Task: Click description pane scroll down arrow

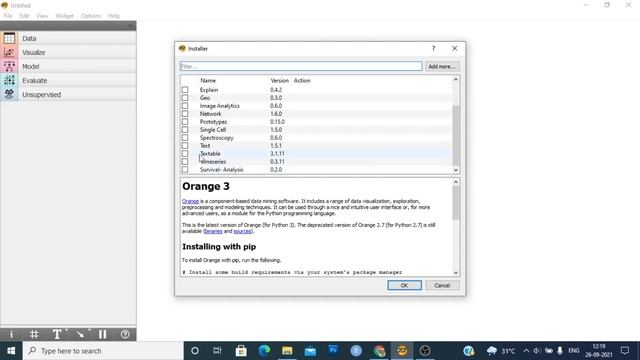Action: tap(456, 273)
